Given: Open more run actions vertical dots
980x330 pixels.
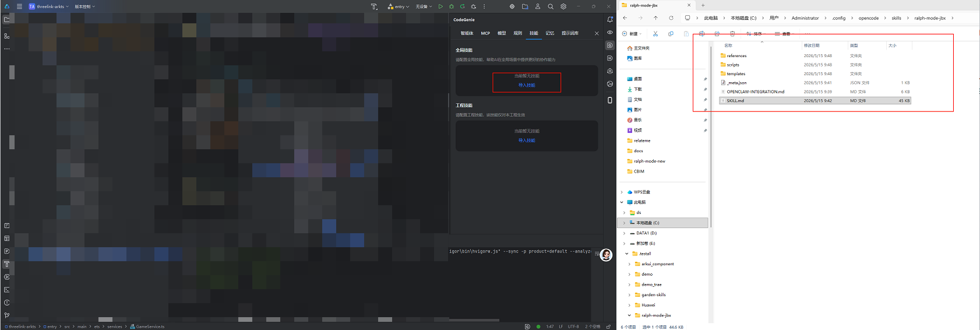Looking at the screenshot, I should click(x=484, y=6).
